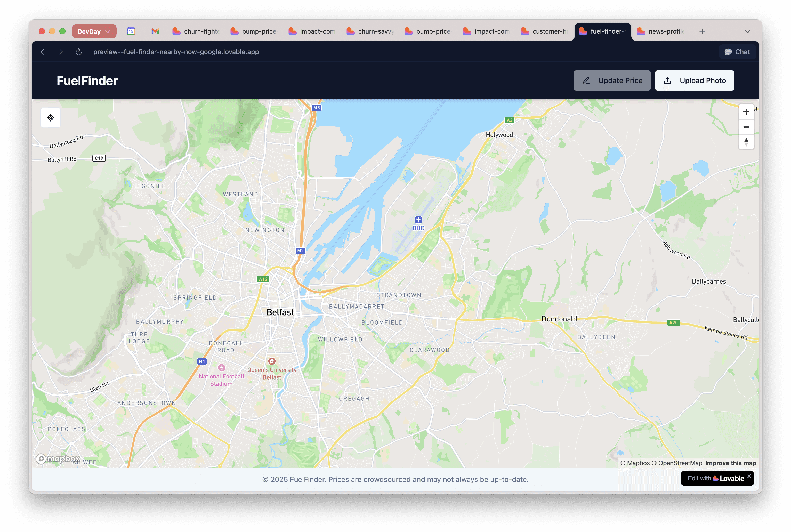Open a new tab with plus button
The image size is (791, 532).
tap(702, 31)
